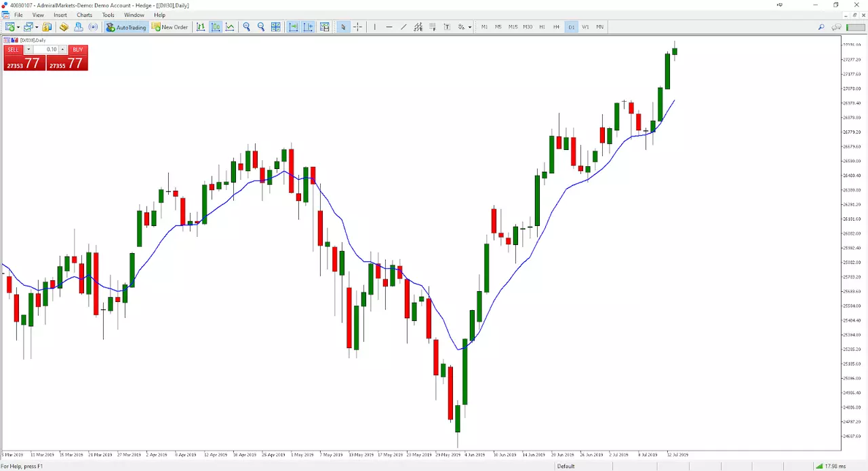Image resolution: width=868 pixels, height=471 pixels.
Task: Expand the Profiles dropdown arrow
Action: tap(37, 27)
